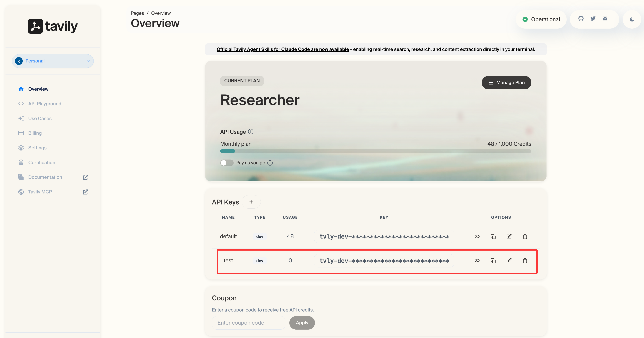Click the default key masked field
The height and width of the screenshot is (338, 644).
384,236
